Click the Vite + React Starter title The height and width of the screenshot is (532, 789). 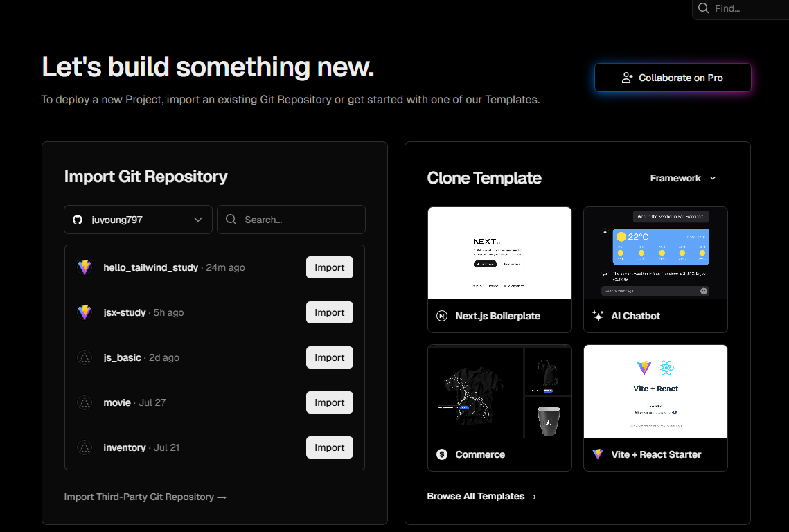(656, 454)
